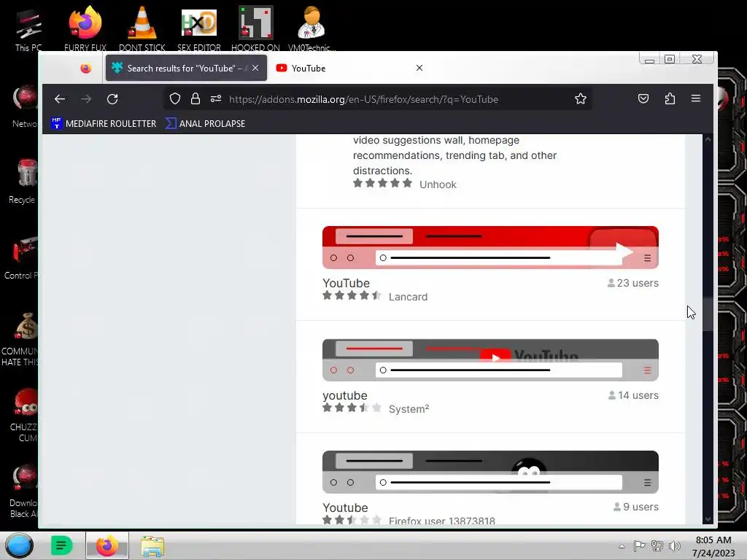The height and width of the screenshot is (560, 747).
Task: Click the "14 users" count
Action: tap(634, 395)
